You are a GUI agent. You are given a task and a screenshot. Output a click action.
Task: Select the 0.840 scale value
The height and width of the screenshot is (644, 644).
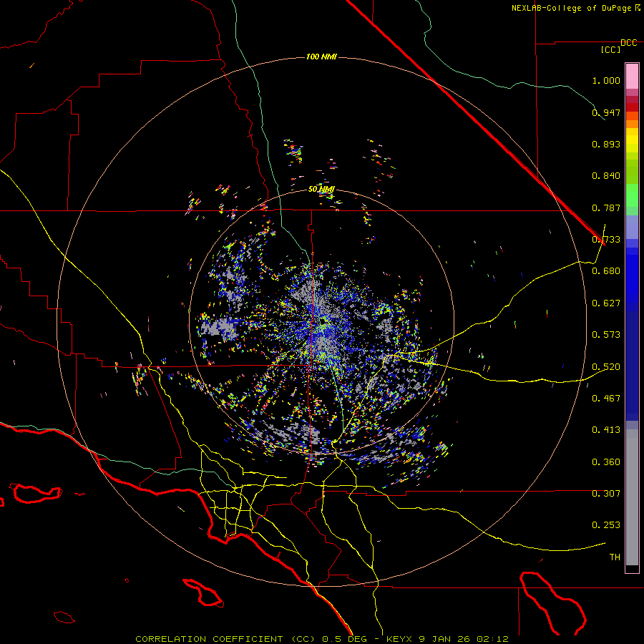click(606, 176)
